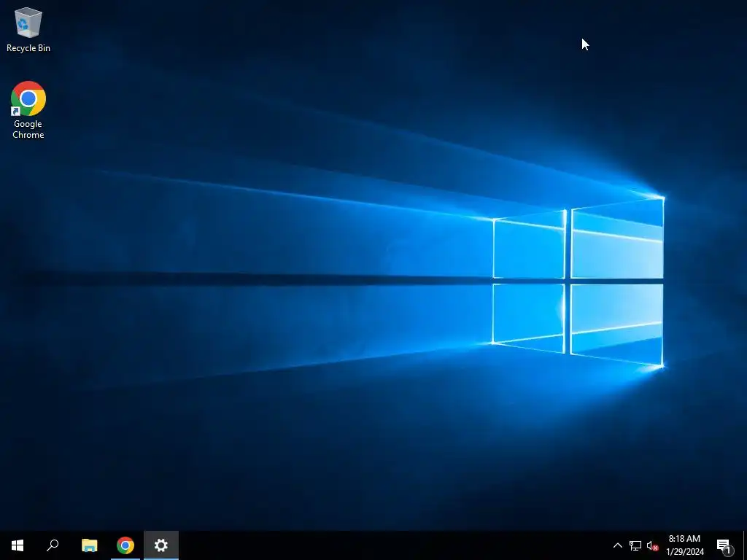This screenshot has width=747, height=560.
Task: Click the Show desktop strip
Action: (745, 545)
